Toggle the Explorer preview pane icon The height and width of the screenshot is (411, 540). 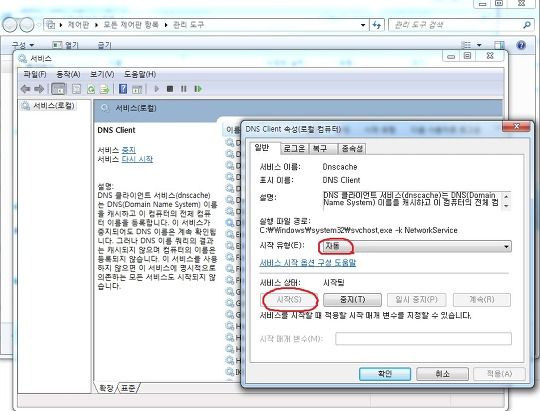point(499,45)
